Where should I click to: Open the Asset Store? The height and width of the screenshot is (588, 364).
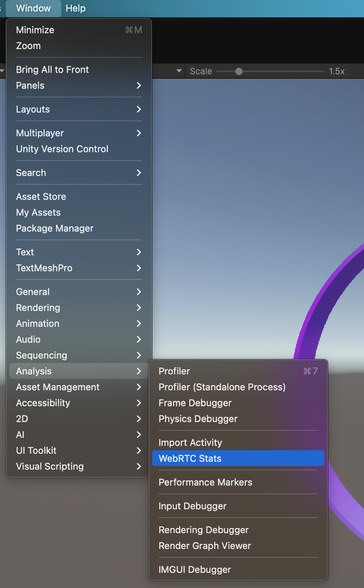[79, 197]
